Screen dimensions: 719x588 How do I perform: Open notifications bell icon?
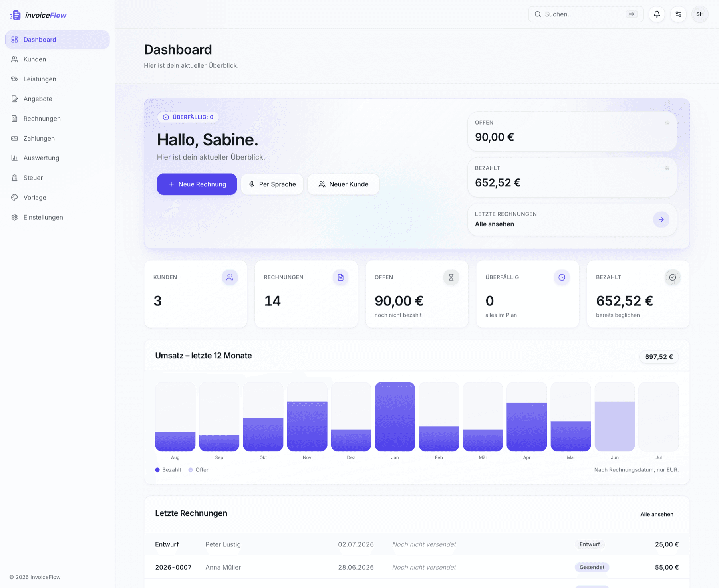pyautogui.click(x=657, y=14)
